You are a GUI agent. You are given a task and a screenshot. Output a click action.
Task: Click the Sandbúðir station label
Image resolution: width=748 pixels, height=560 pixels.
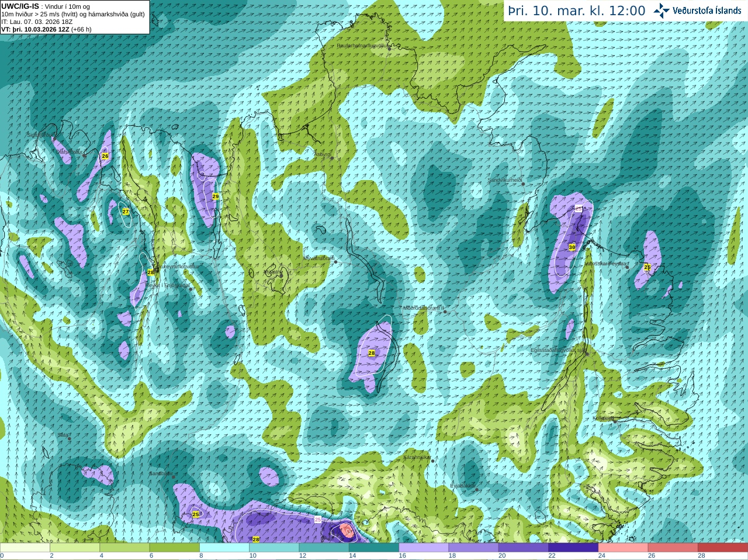(x=161, y=473)
